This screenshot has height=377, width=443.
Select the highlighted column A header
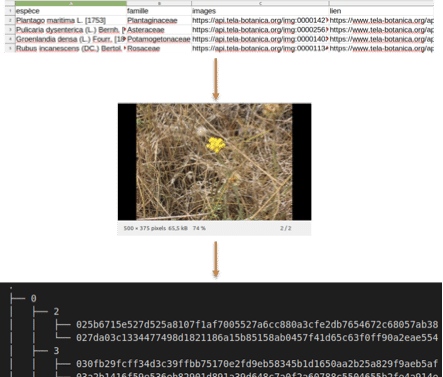(71, 4)
